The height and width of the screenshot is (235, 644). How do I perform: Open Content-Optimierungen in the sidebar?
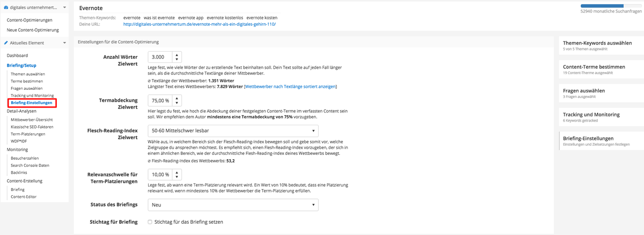click(x=28, y=20)
